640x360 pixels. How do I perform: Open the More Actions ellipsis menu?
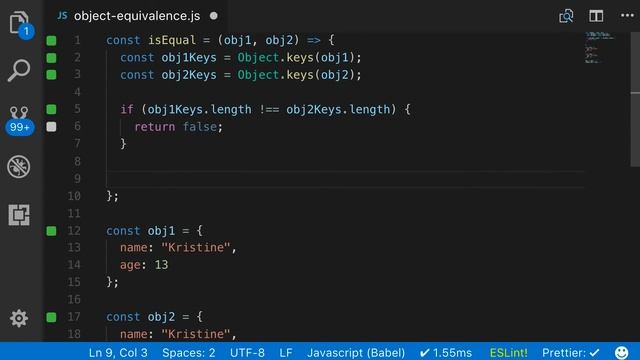(627, 16)
